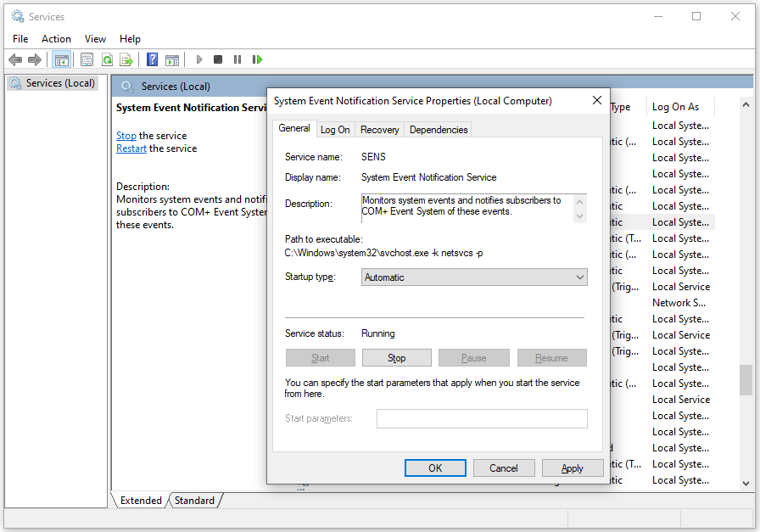
Task: Click the Network S... log on entry
Action: 679,303
